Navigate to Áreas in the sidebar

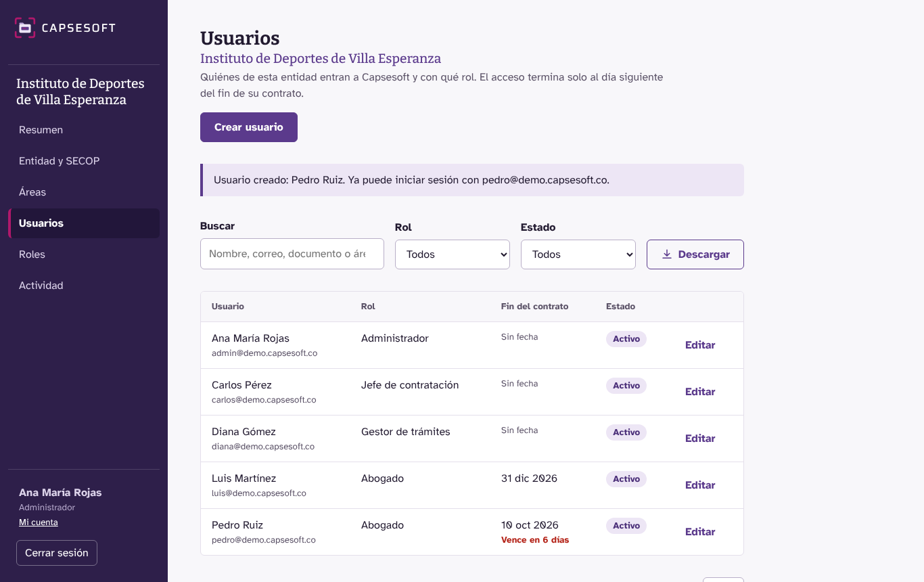(x=84, y=192)
